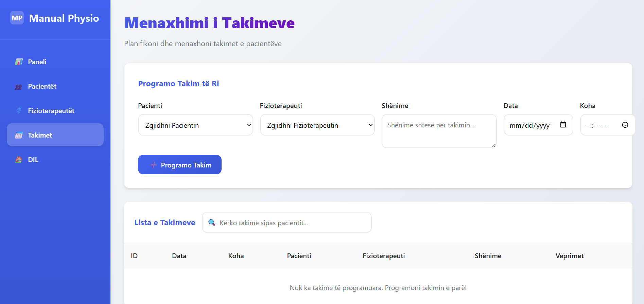Screen dimensions: 644x304
Task: Grab the Shënime textarea resize handle
Action: point(494,145)
